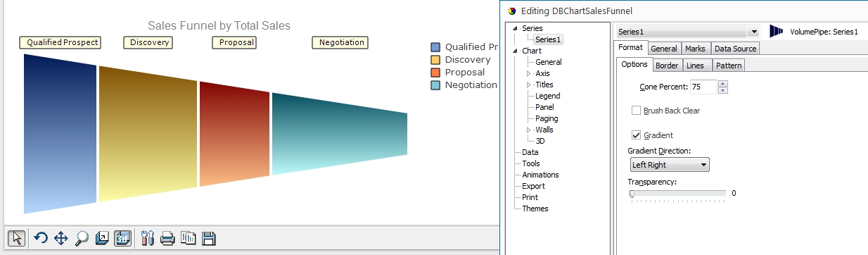Image resolution: width=868 pixels, height=255 pixels.
Task: Click the VolumePipe series icon
Action: tap(777, 32)
